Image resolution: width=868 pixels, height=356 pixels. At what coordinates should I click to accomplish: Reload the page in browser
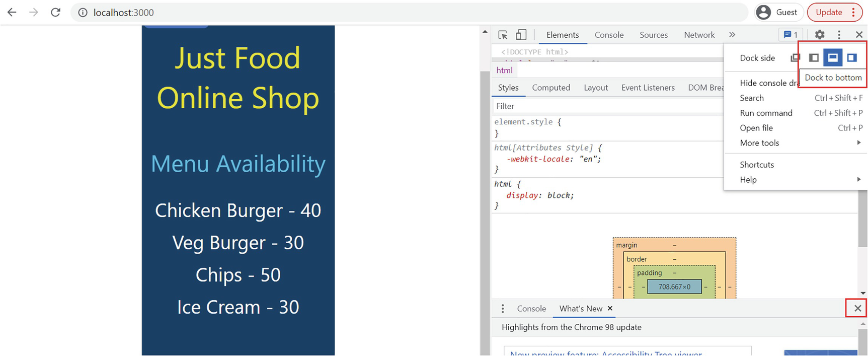pos(55,13)
